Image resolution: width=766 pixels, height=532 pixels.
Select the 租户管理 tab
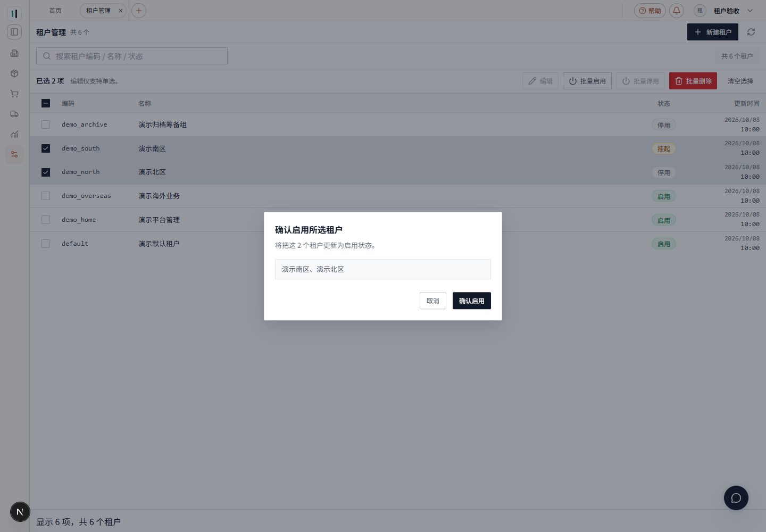tap(98, 11)
